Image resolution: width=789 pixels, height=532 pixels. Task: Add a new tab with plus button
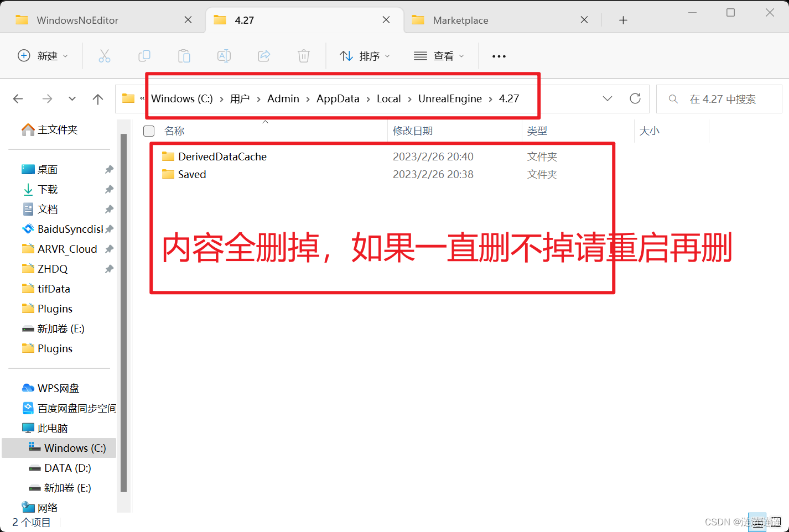pyautogui.click(x=623, y=20)
